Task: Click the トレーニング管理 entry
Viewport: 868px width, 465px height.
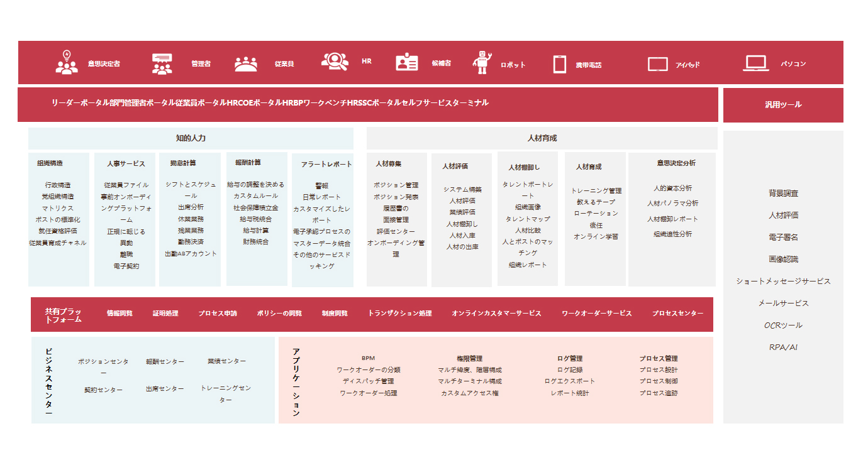Action: 596,191
